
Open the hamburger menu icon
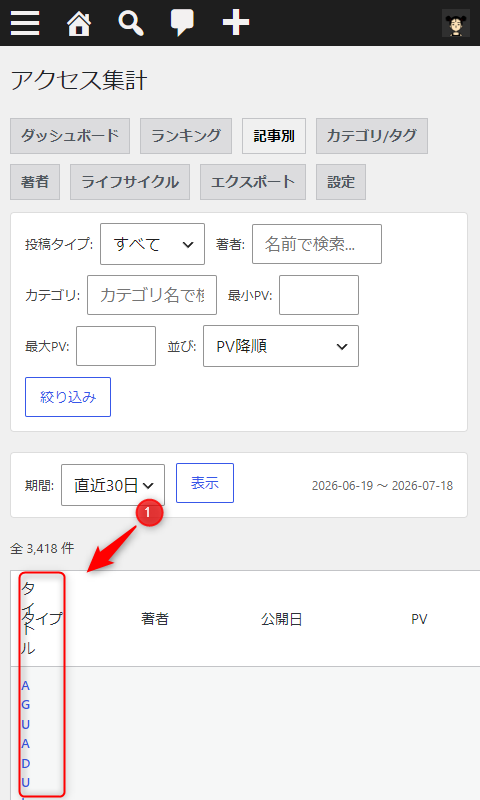click(25, 23)
